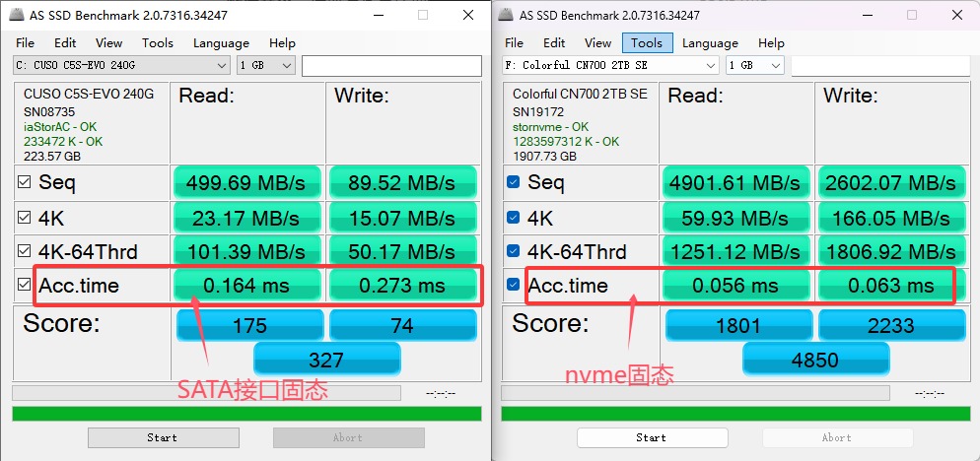Click the empty text field beside the left 1 GB dropdown
The image size is (980, 461).
pyautogui.click(x=391, y=65)
